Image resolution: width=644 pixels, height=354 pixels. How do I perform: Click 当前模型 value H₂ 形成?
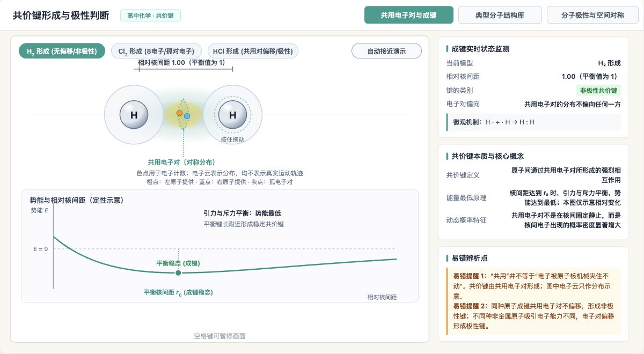(609, 63)
